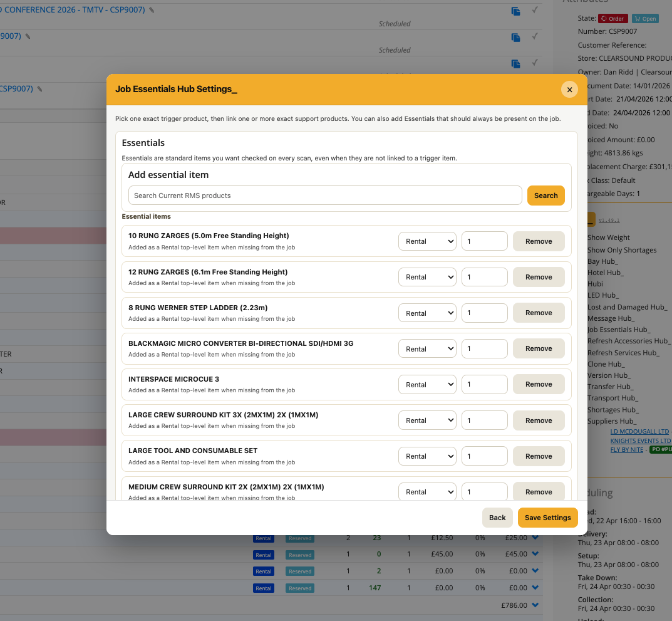Image resolution: width=672 pixels, height=621 pixels.
Task: Remove LARGE CREW SURROUND KIT item
Action: (539, 420)
